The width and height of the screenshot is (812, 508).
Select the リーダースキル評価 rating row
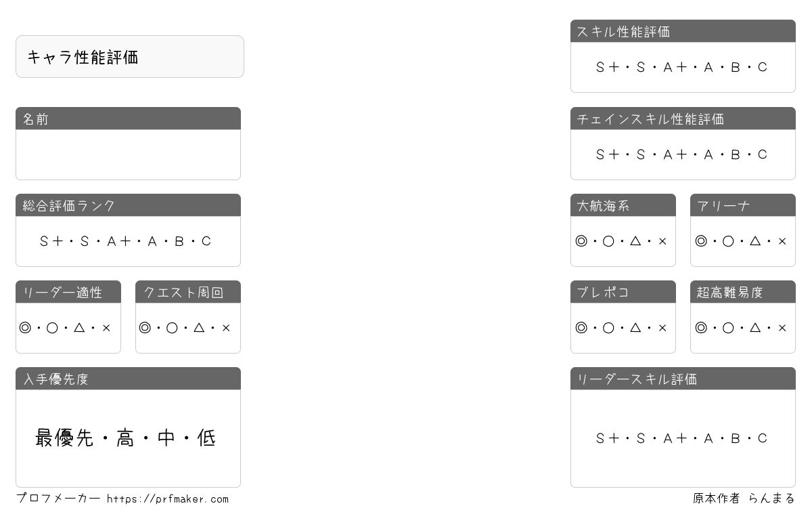tap(682, 438)
